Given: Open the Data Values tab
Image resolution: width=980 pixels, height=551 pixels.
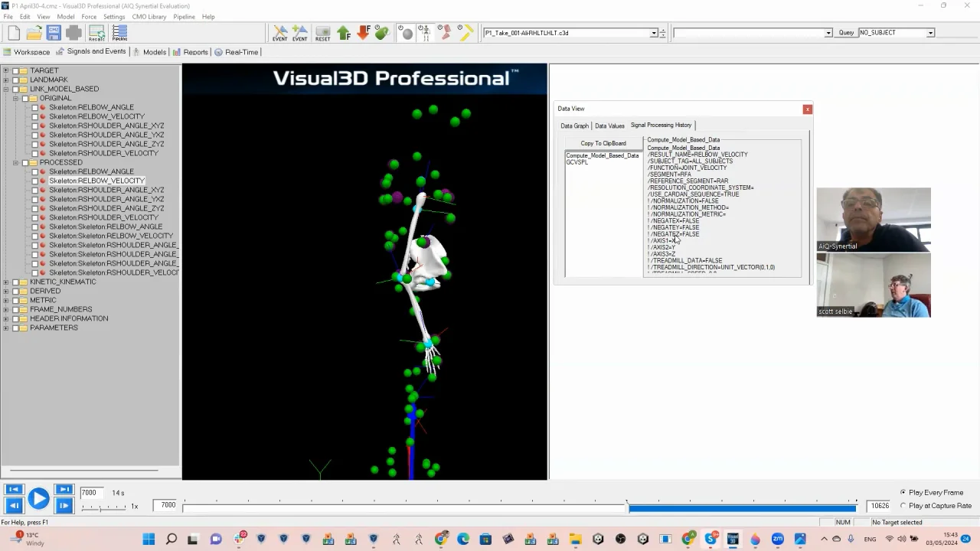Looking at the screenshot, I should click(609, 126).
